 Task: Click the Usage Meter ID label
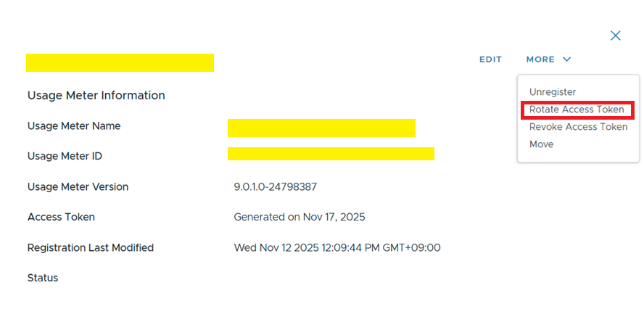[64, 156]
